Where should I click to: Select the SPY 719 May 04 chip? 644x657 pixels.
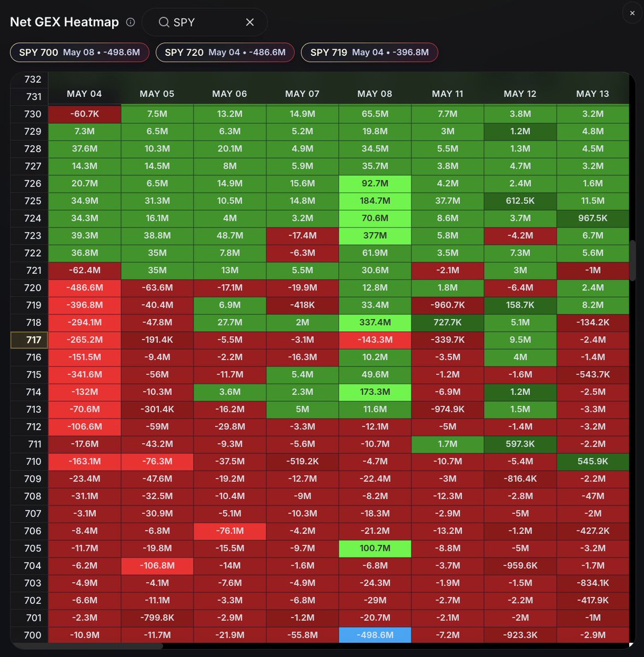point(369,53)
